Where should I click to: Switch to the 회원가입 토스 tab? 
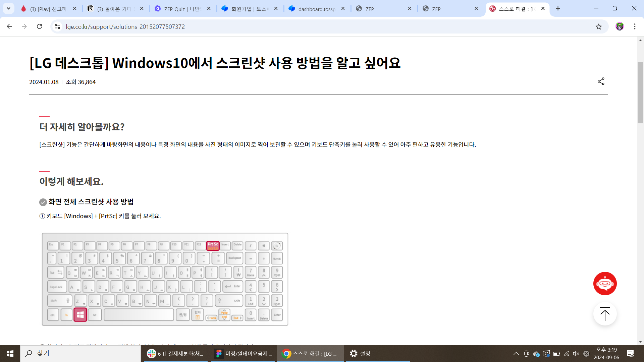click(250, 9)
